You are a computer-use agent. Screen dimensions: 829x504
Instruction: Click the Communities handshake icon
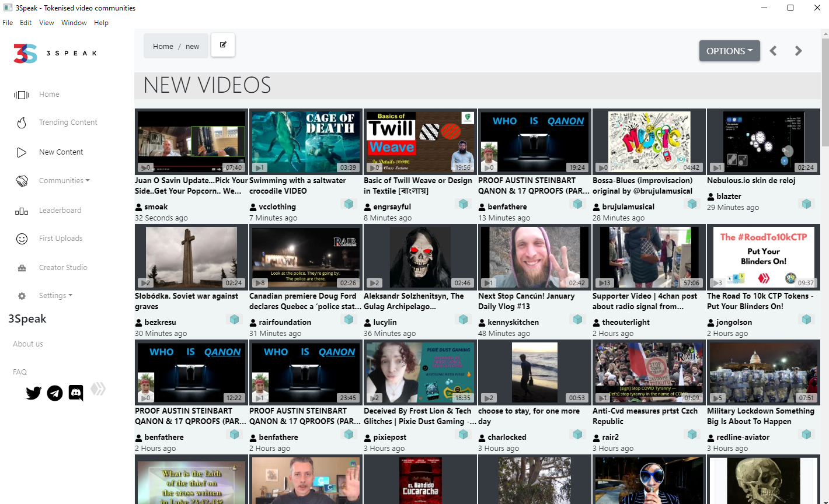tap(22, 181)
